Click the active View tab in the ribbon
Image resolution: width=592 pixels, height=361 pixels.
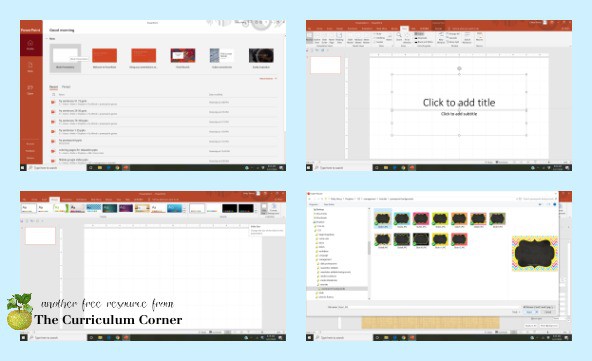click(404, 29)
